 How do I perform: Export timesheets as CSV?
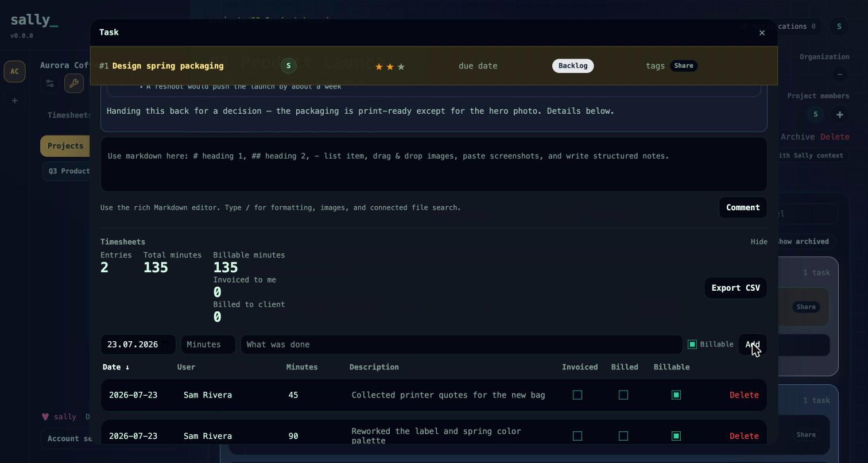(x=735, y=288)
